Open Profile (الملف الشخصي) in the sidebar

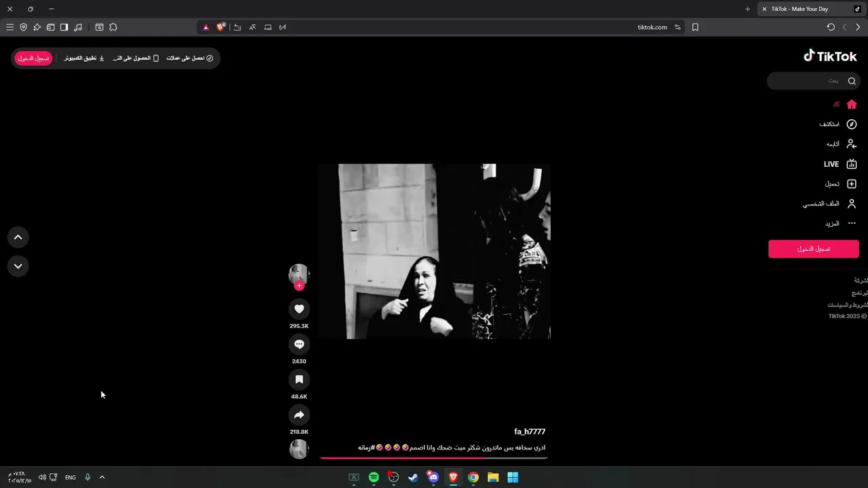click(831, 203)
